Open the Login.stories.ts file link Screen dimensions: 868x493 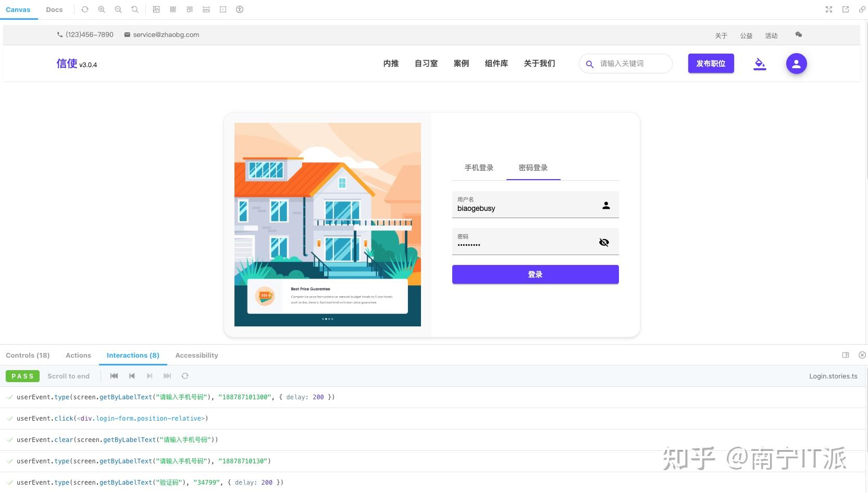pos(833,376)
